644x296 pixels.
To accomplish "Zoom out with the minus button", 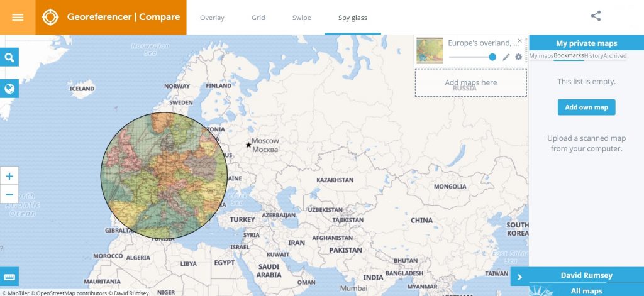I will point(9,194).
